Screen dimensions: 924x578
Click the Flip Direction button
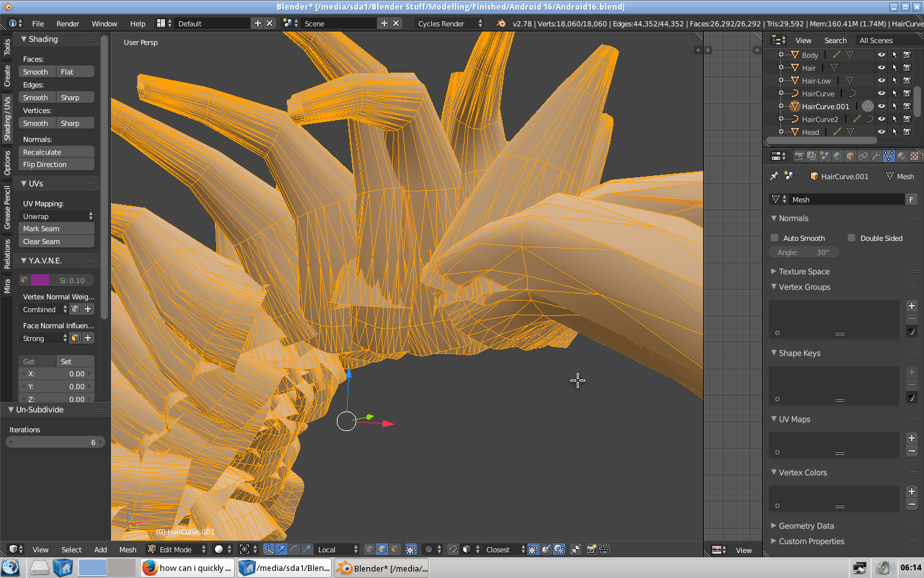click(x=56, y=164)
